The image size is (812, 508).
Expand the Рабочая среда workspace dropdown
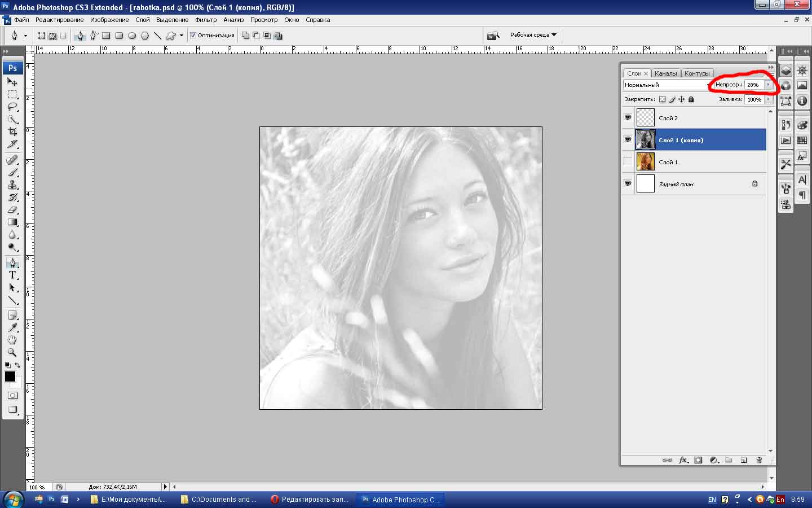[533, 35]
